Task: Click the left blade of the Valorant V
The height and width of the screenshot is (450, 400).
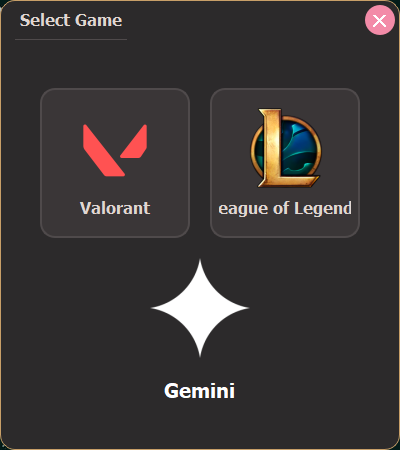Action: tap(102, 151)
